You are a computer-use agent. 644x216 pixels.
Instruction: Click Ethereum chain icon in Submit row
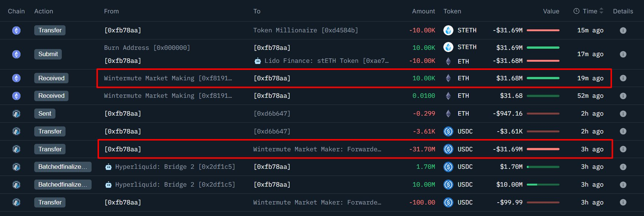(x=16, y=54)
